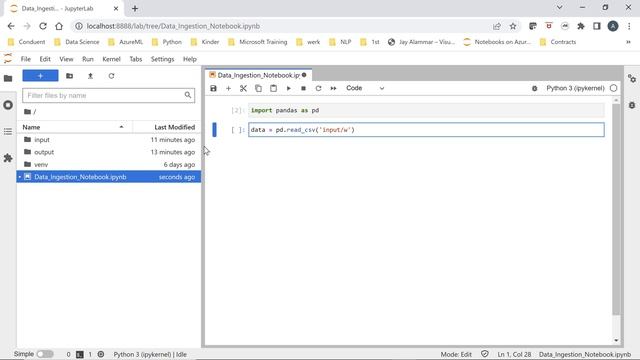This screenshot has height=360, width=640.
Task: Click the terminals count icon in status bar
Action: tap(80, 354)
